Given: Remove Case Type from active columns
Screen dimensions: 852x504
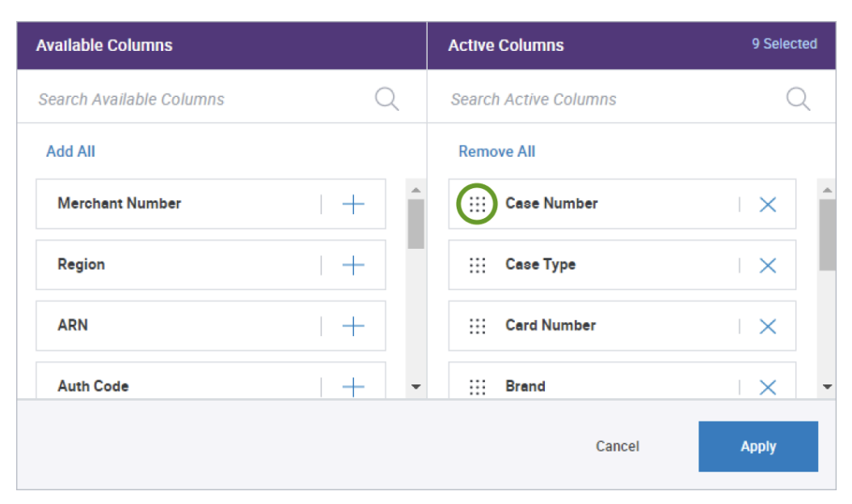Looking at the screenshot, I should click(x=767, y=265).
